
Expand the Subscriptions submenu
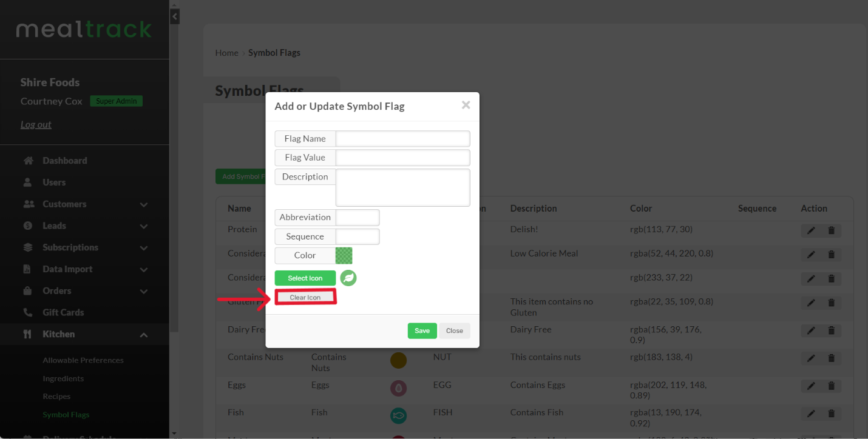tap(144, 248)
